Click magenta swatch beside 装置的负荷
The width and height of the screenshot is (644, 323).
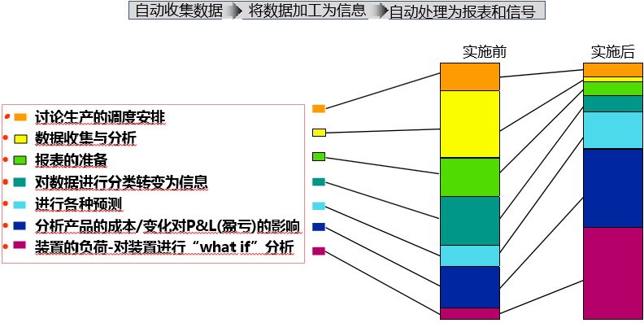pos(20,246)
